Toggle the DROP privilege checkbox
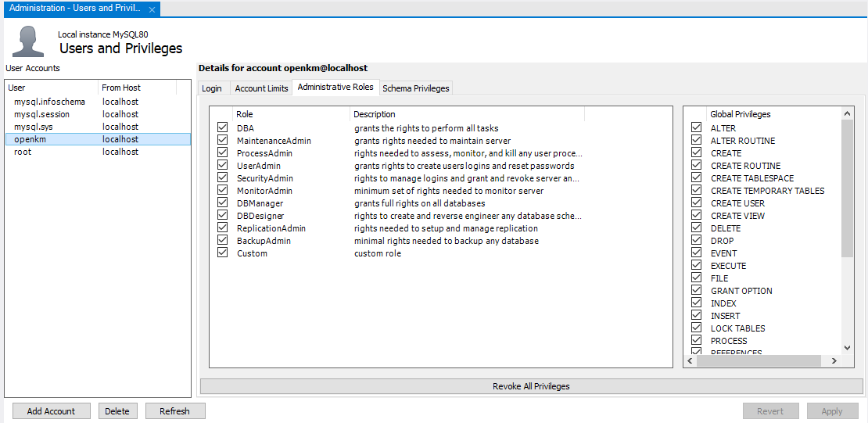 (x=697, y=241)
